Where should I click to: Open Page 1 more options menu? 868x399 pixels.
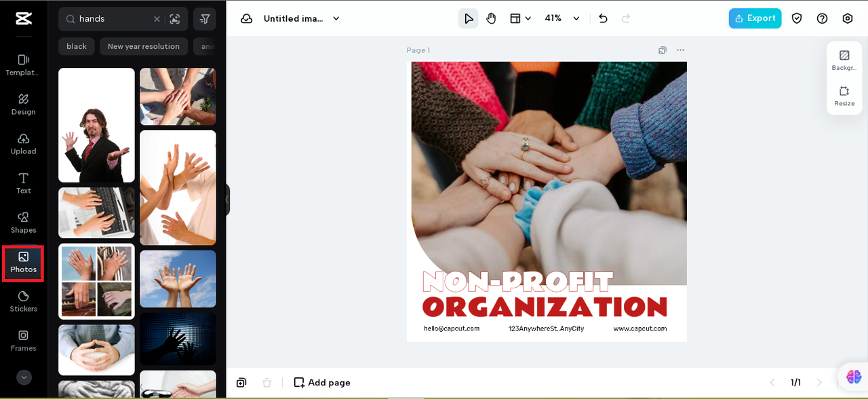680,50
